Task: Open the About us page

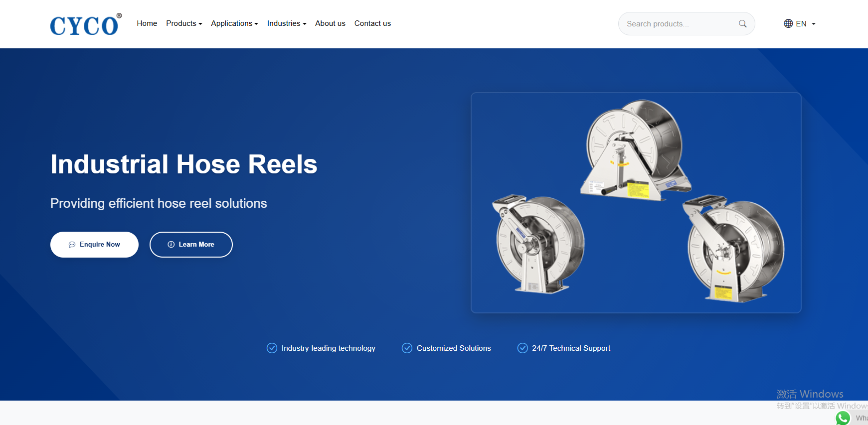Action: pos(330,23)
